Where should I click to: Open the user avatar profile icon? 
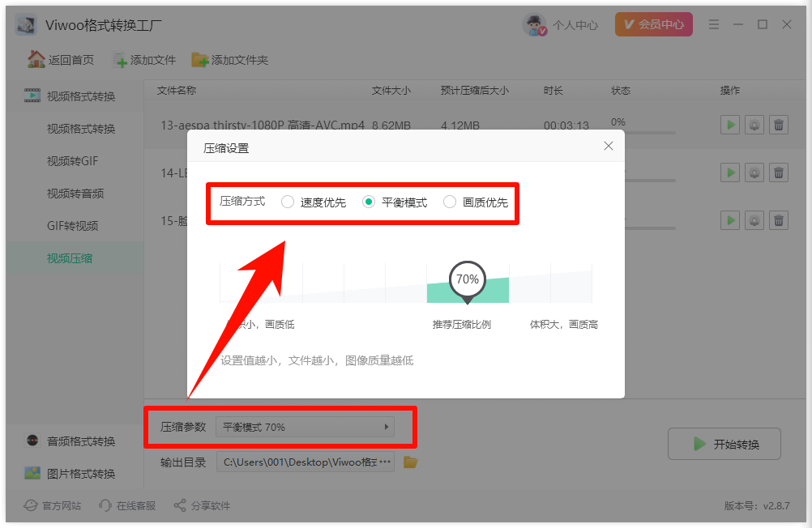534,25
